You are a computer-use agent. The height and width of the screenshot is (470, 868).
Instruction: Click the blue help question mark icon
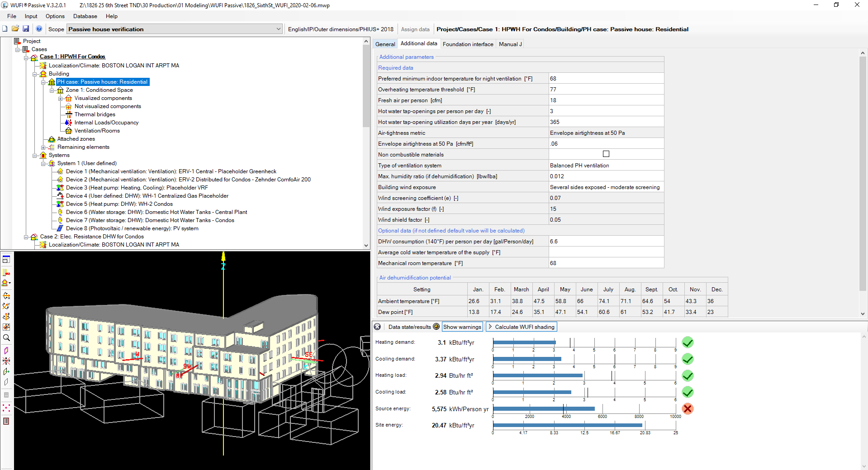coord(39,29)
